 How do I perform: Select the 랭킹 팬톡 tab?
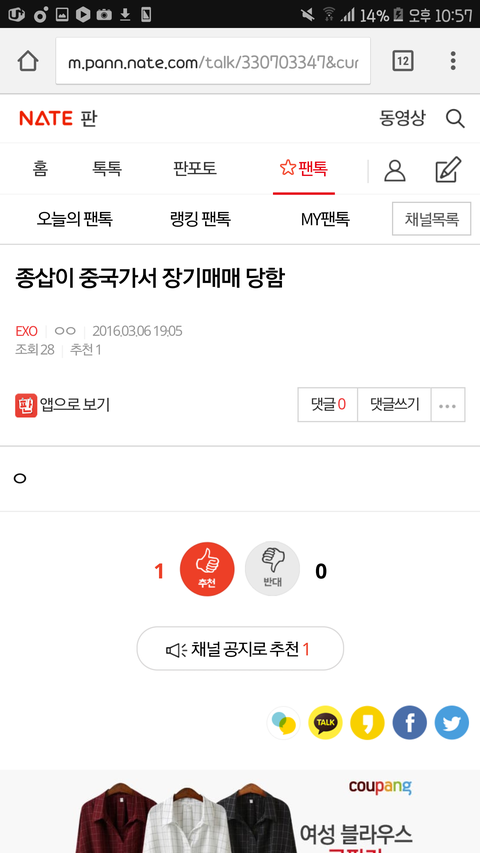pyautogui.click(x=200, y=219)
